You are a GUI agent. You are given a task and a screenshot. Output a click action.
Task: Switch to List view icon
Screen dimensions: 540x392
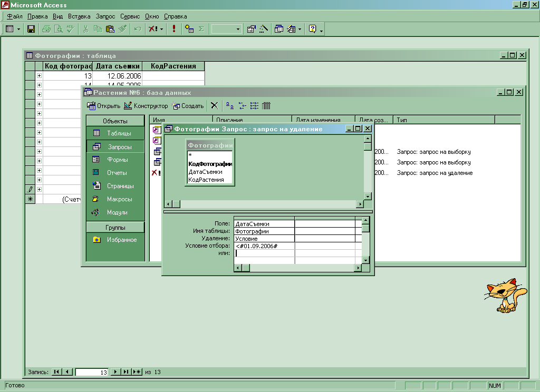coord(254,106)
